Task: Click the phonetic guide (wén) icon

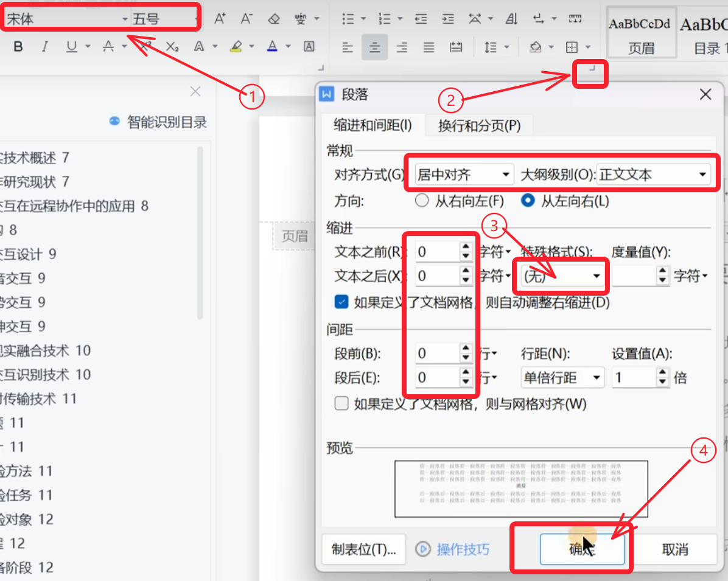Action: click(x=301, y=19)
